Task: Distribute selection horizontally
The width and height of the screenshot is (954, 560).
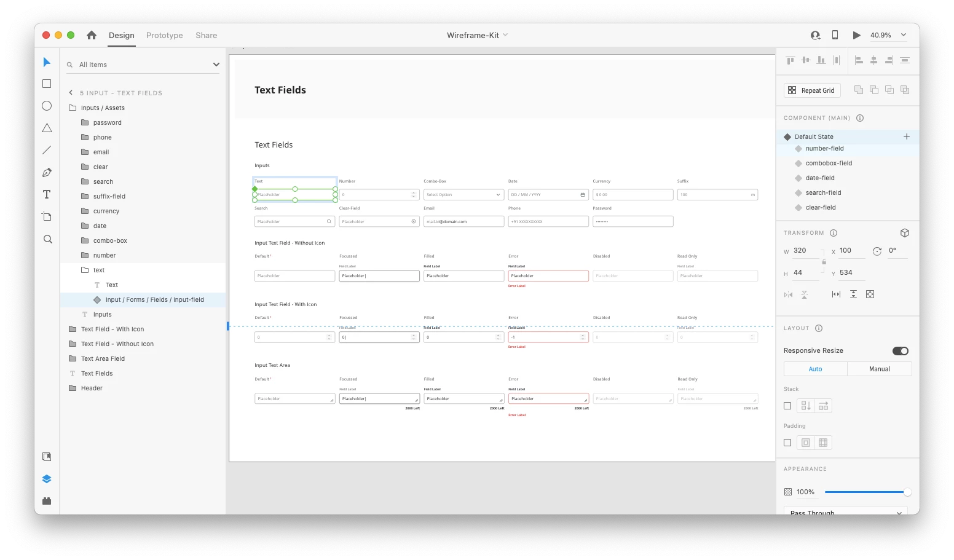Action: (837, 60)
